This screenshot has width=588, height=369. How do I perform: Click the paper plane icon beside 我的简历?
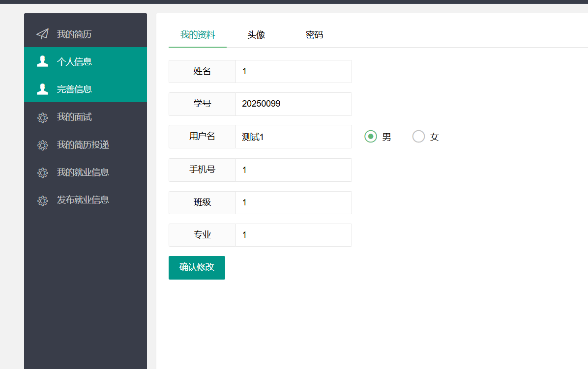click(43, 34)
